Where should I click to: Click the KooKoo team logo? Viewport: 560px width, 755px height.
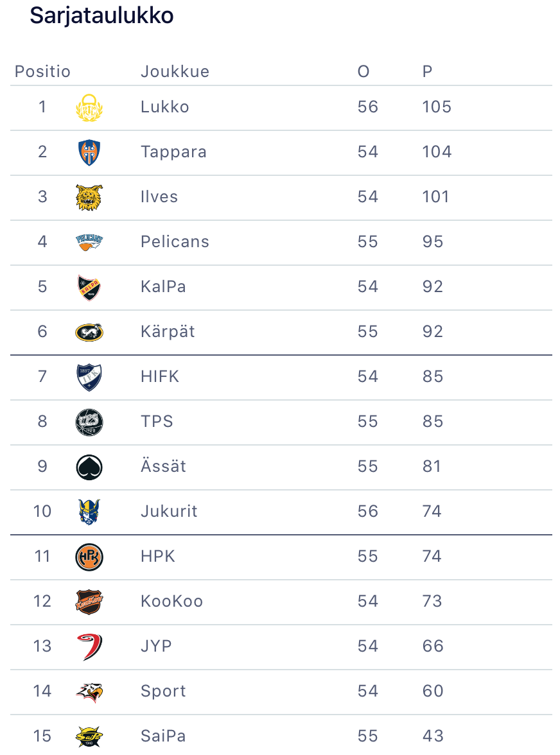[x=89, y=602]
